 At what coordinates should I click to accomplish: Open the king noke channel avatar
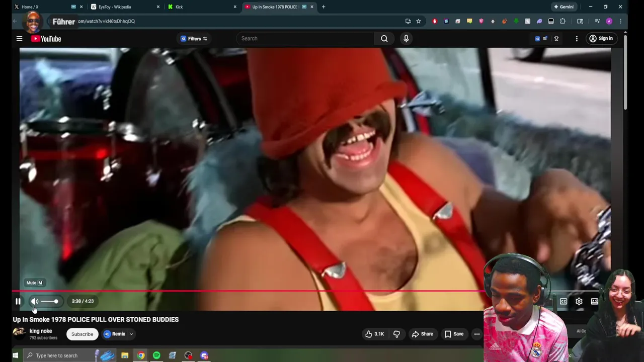click(19, 334)
